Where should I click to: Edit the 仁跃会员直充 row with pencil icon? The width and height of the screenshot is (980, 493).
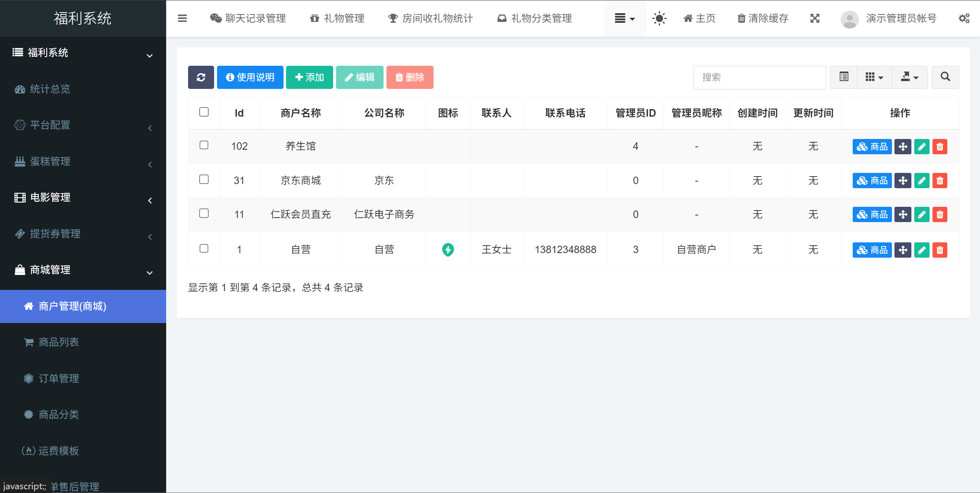click(922, 214)
